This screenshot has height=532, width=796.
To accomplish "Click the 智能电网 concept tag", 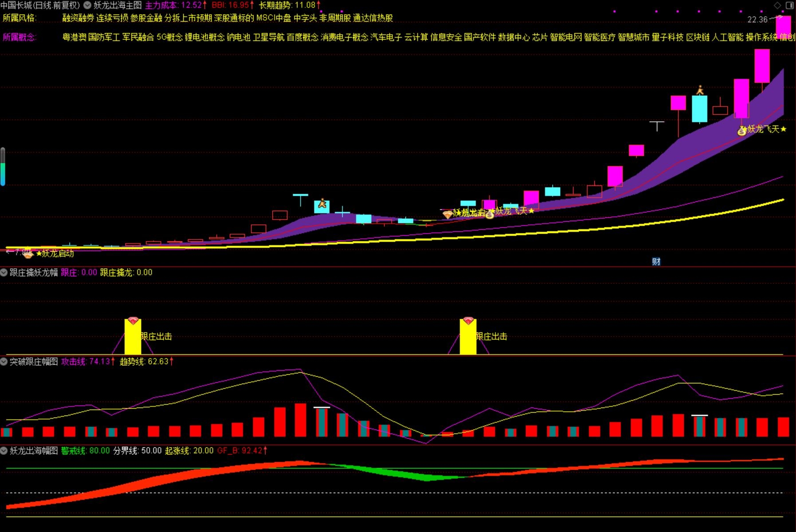I will tap(566, 37).
